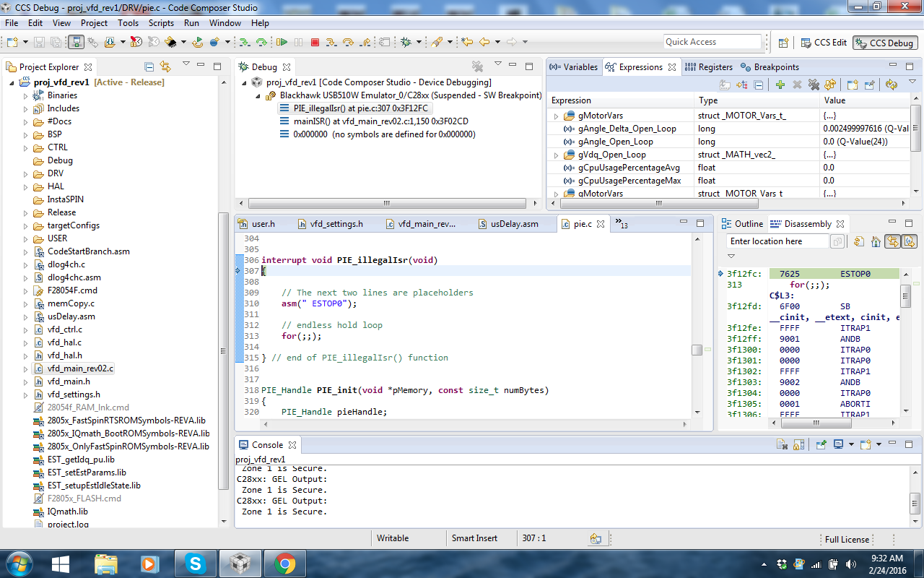Open the vfd_settings.h editor tab
Viewport: 924px width, 578px height.
coord(330,224)
